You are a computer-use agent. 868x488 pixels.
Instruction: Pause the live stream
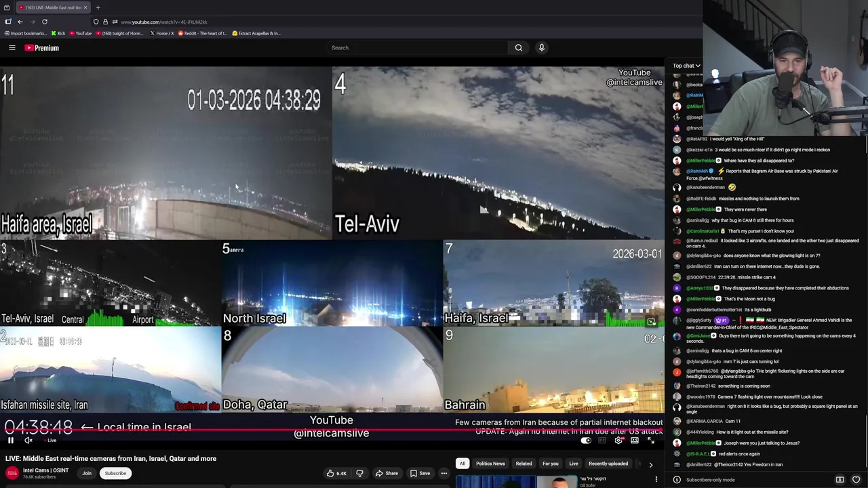(11, 441)
